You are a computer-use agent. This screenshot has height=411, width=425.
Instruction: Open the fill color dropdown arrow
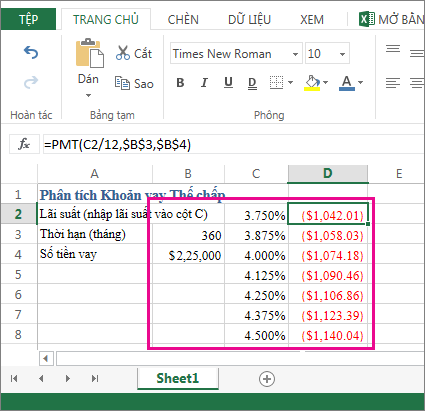(x=325, y=82)
